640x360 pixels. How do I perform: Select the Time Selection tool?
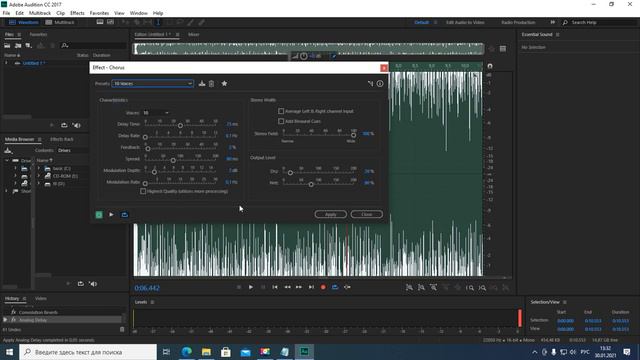click(x=158, y=22)
